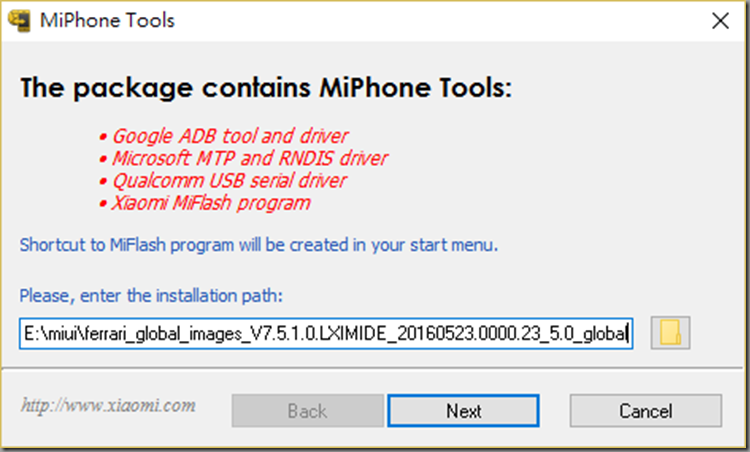750x452 pixels.
Task: Close the MiPhone Tools installer window
Action: (x=720, y=21)
